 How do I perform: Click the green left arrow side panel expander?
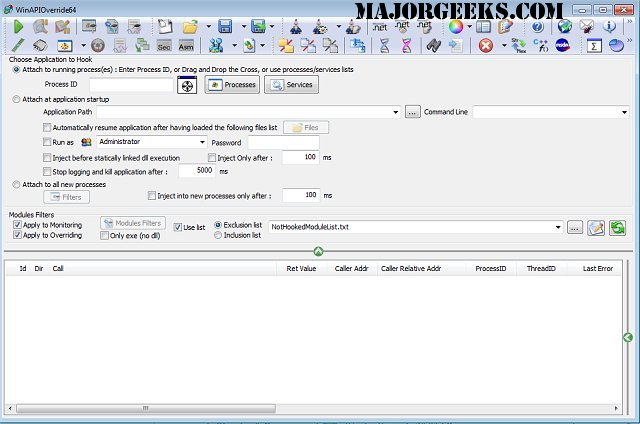click(628, 337)
